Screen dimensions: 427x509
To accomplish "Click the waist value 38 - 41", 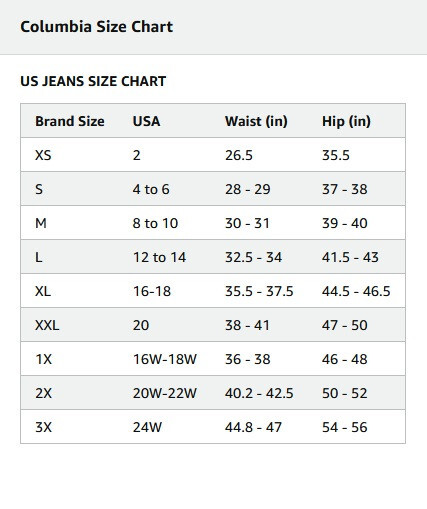I will (247, 325).
